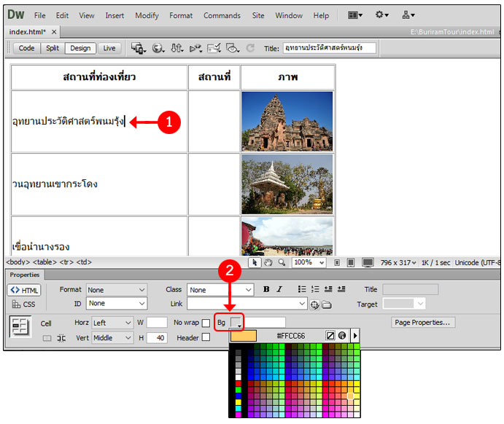Image resolution: width=504 pixels, height=424 pixels.
Task: Click the Page Properties button
Action: pyautogui.click(x=423, y=323)
